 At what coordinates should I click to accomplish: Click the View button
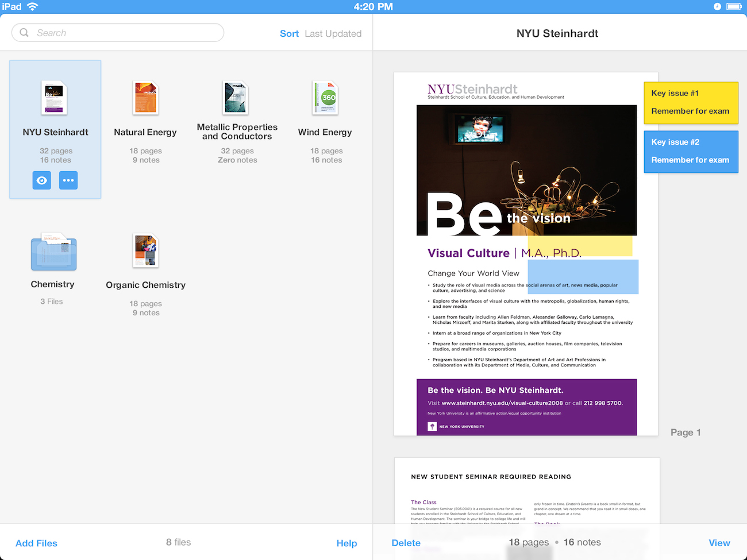[719, 543]
